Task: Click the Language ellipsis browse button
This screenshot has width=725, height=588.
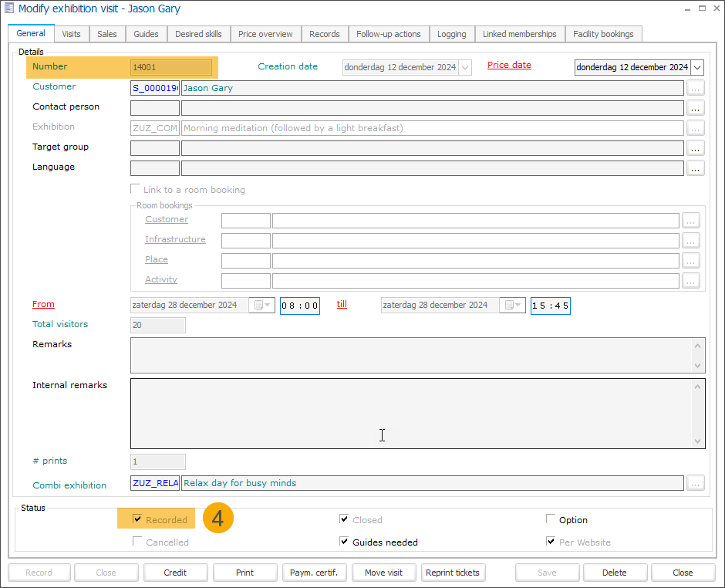Action: pyautogui.click(x=696, y=168)
